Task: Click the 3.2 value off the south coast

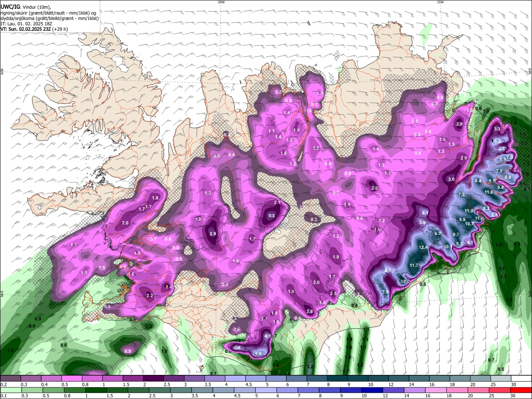Action: point(310,367)
